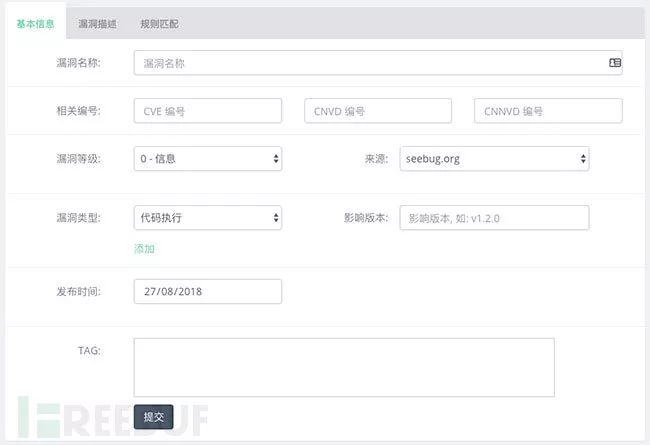The height and width of the screenshot is (445, 650).
Task: Go to the 规则匹配 tab
Action: click(x=160, y=23)
